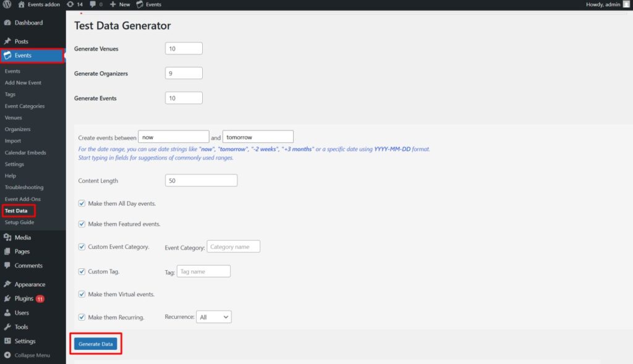Open the comments bubble icon in admin bar
This screenshot has height=364, width=633.
93,4
